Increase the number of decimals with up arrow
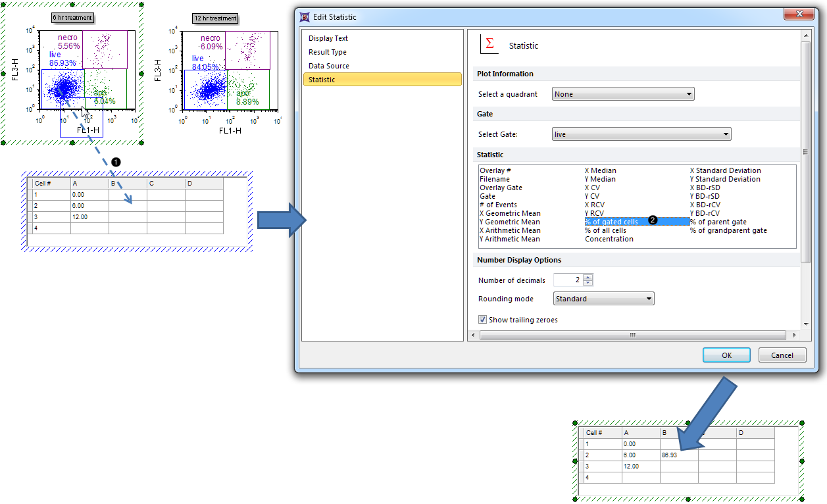Viewport: 827px width, 504px height. (588, 277)
